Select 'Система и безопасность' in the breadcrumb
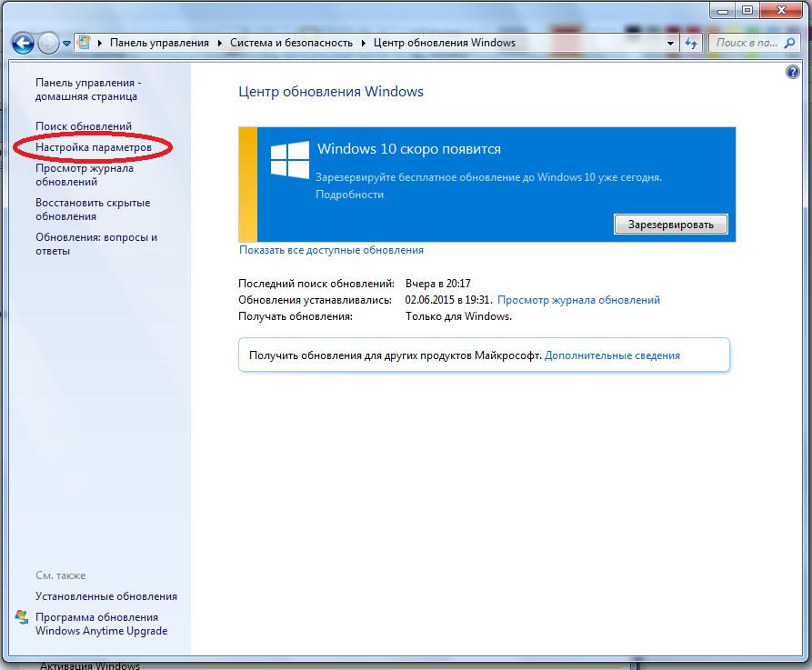 click(292, 43)
